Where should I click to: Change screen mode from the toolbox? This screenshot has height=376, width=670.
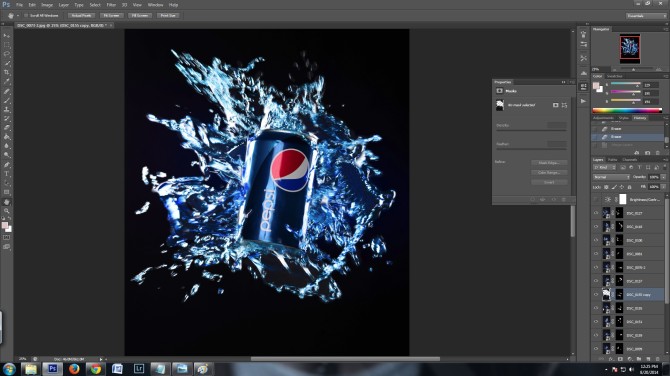click(x=6, y=247)
